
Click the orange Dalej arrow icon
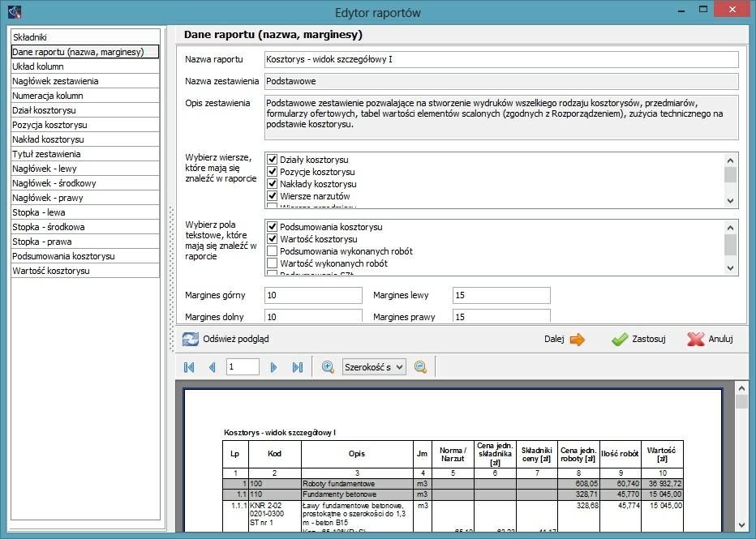click(577, 340)
